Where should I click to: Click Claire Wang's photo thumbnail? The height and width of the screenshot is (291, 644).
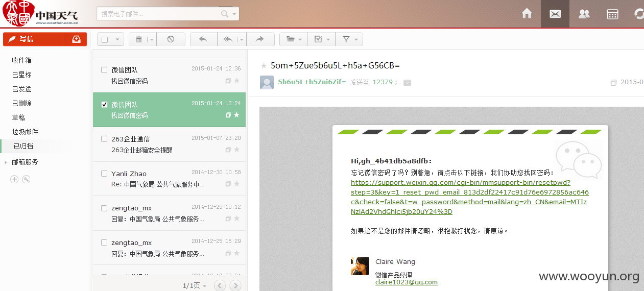360,266
